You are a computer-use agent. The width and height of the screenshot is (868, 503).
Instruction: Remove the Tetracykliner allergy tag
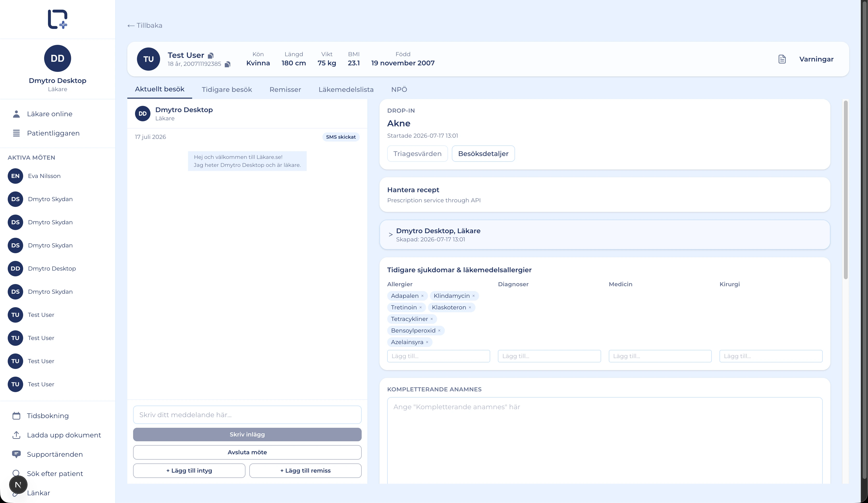tap(432, 319)
